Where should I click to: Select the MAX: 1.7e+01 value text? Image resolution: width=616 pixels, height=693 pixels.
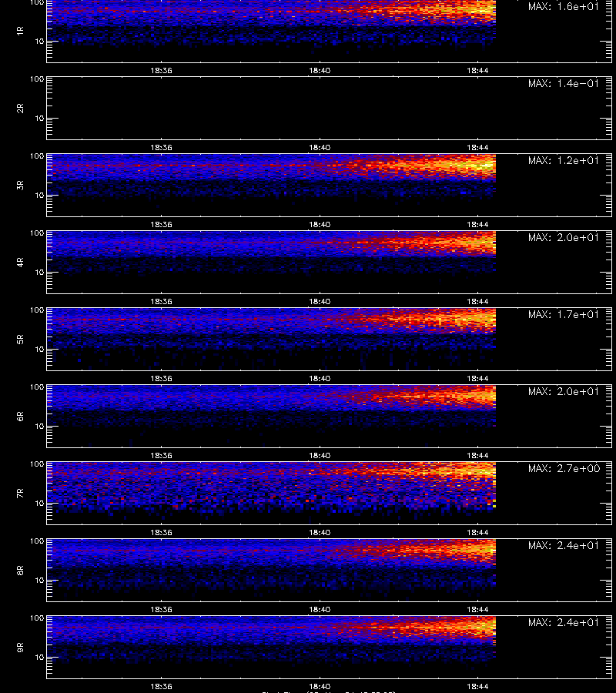(x=564, y=314)
